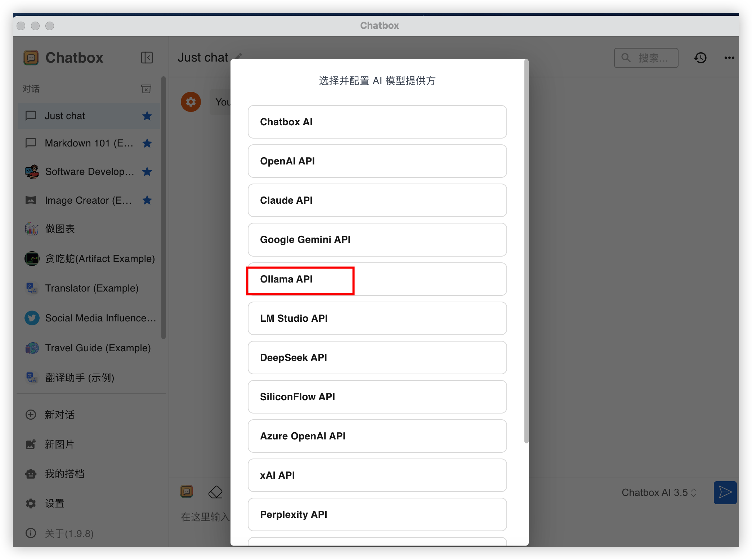The width and height of the screenshot is (752, 560).
Task: Click the clear conversations archive icon
Action: (x=146, y=89)
